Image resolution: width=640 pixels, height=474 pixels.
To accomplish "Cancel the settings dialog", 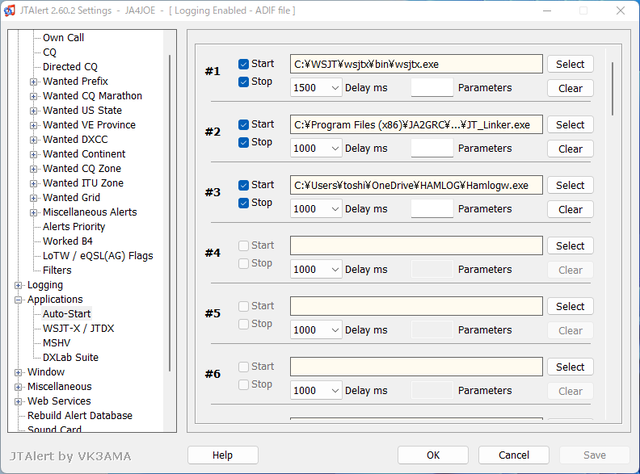I will tap(513, 455).
